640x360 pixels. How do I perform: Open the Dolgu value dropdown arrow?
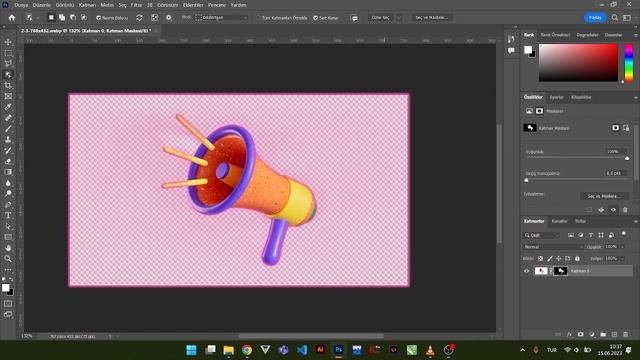tap(622, 258)
